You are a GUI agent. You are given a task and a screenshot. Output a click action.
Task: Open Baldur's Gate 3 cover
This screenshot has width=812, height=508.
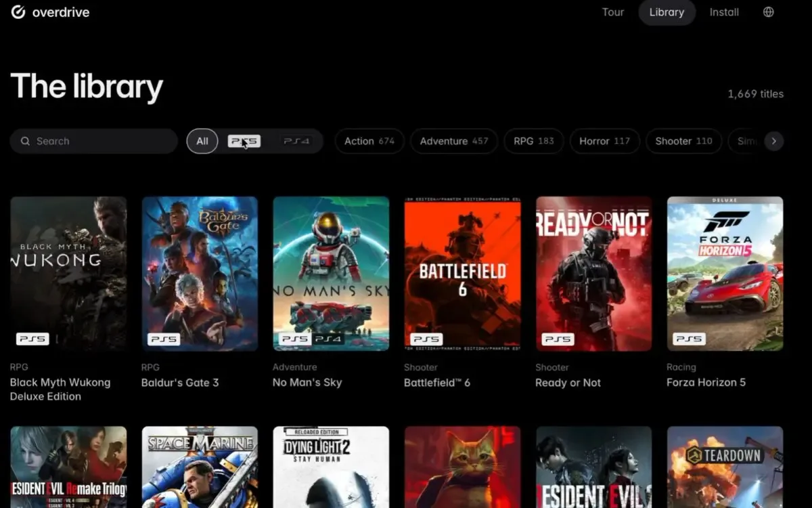[x=200, y=274]
